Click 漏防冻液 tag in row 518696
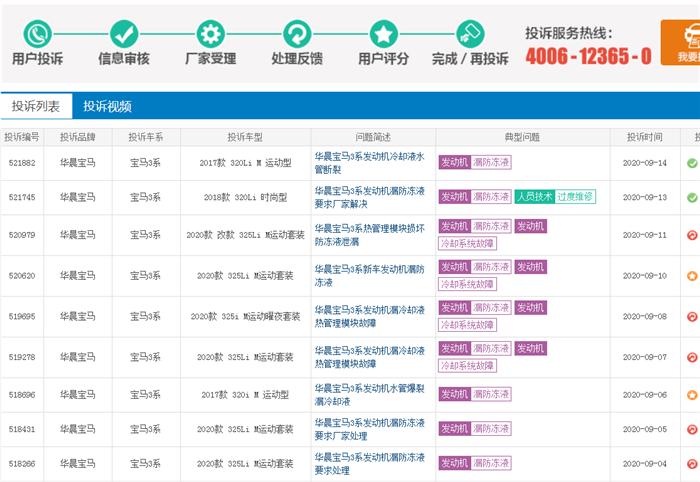This screenshot has height=482, width=700. pos(491,394)
